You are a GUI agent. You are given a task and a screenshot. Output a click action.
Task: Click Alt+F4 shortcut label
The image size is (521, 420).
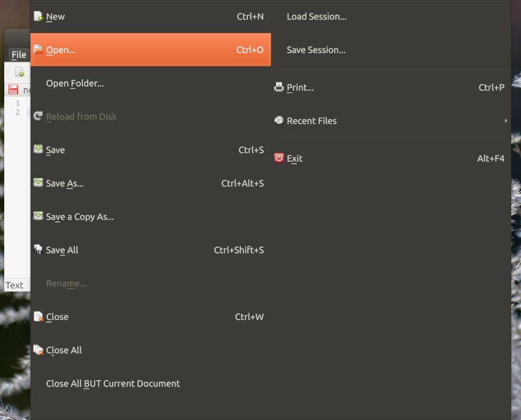tap(491, 158)
